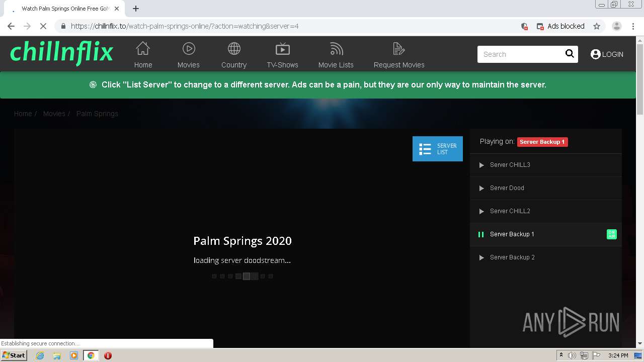Click the LOGIN user account button
The width and height of the screenshot is (644, 362).
[x=607, y=54]
